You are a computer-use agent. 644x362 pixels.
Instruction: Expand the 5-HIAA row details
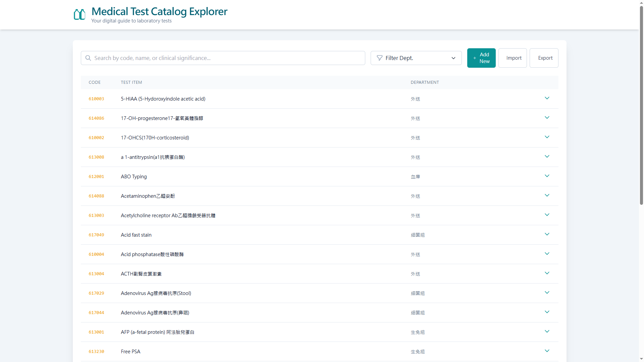coord(547,98)
